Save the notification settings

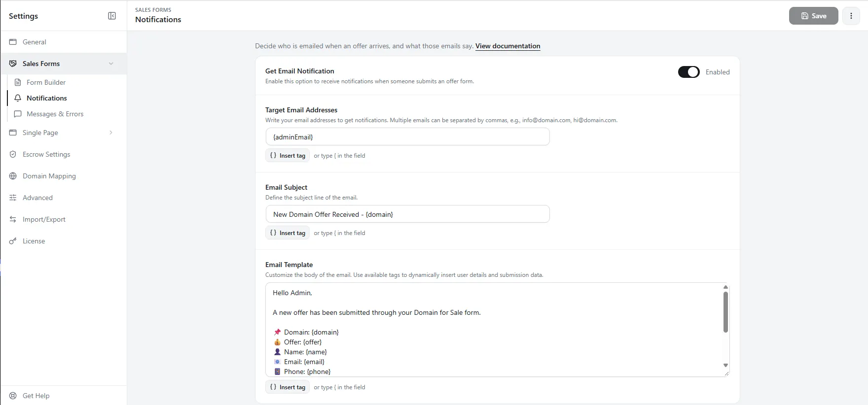pos(814,16)
